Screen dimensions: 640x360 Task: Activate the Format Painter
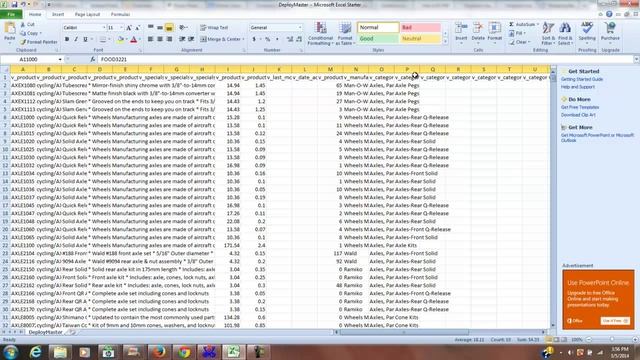coord(39,42)
